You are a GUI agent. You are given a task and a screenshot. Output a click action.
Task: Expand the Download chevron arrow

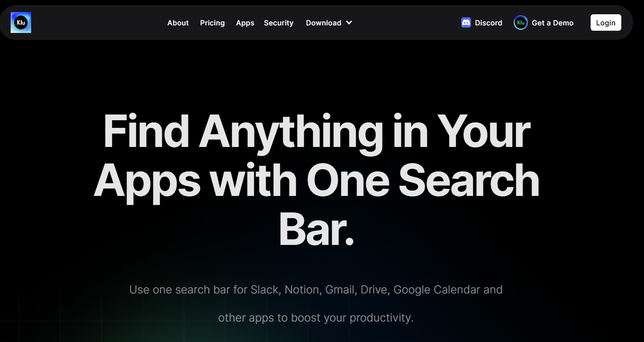click(x=349, y=23)
